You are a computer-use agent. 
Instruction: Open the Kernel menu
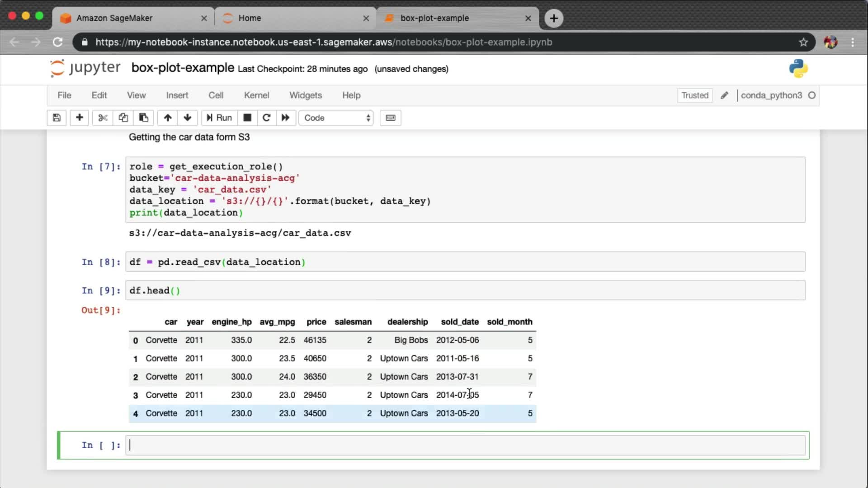(256, 95)
